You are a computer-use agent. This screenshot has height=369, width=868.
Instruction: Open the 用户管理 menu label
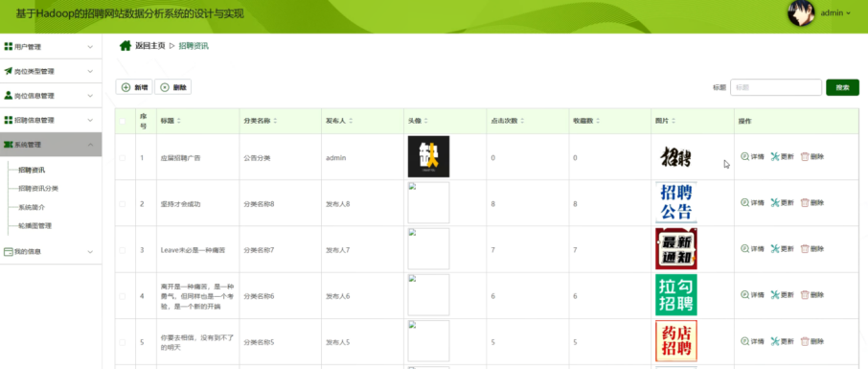click(x=28, y=47)
